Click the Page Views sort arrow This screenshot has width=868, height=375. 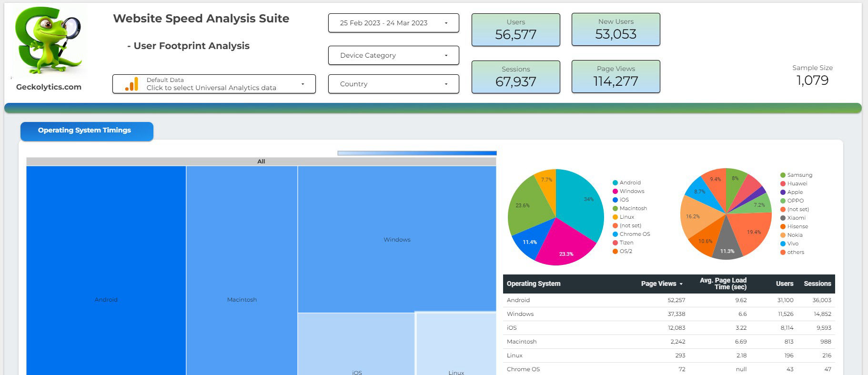pyautogui.click(x=681, y=284)
